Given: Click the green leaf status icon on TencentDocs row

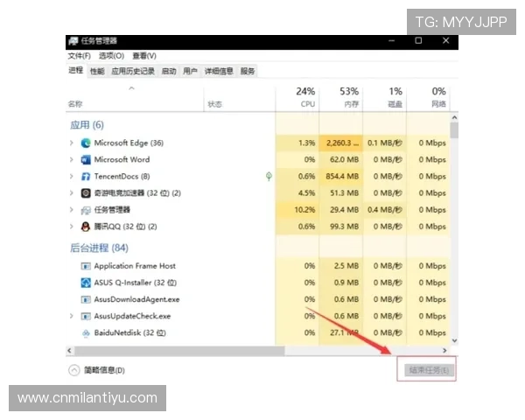Looking at the screenshot, I should [269, 176].
